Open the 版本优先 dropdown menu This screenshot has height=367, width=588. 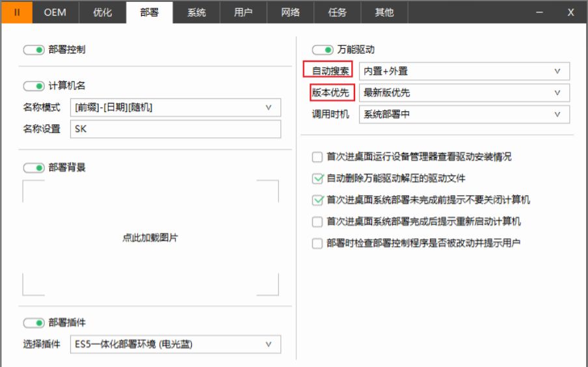pyautogui.click(x=464, y=93)
